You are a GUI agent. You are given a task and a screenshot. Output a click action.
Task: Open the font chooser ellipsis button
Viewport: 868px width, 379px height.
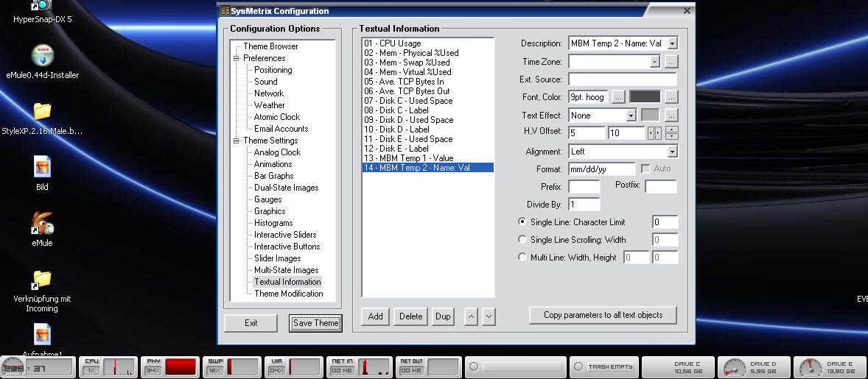point(619,96)
